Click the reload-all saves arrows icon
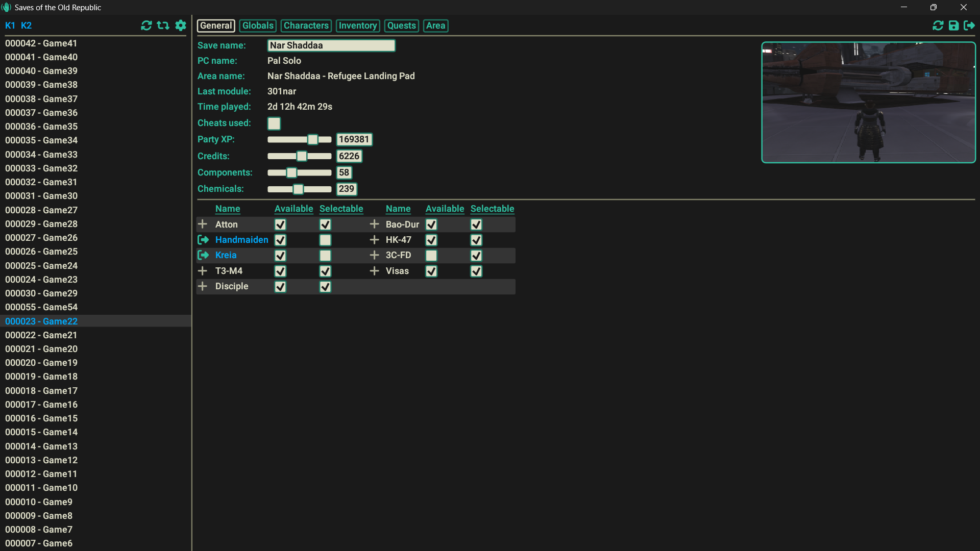Viewport: 980px width, 551px height. 163,26
